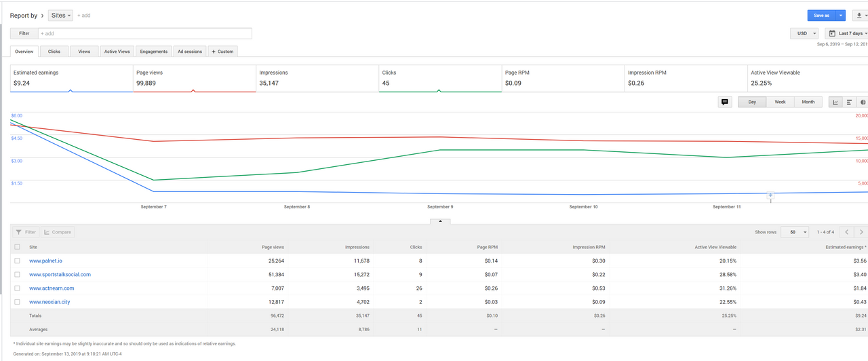Check the www.actnearn.com row checkbox

pyautogui.click(x=17, y=288)
